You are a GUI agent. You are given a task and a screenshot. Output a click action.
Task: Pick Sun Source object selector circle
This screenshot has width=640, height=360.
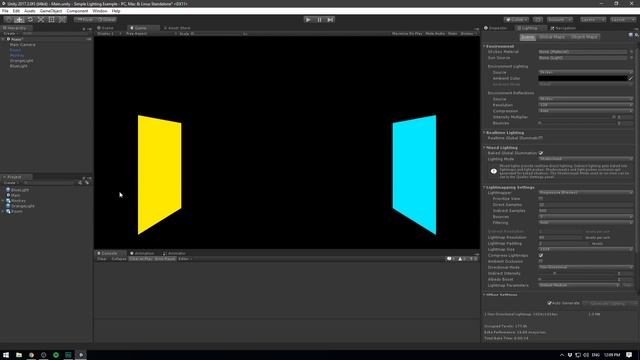[x=631, y=58]
